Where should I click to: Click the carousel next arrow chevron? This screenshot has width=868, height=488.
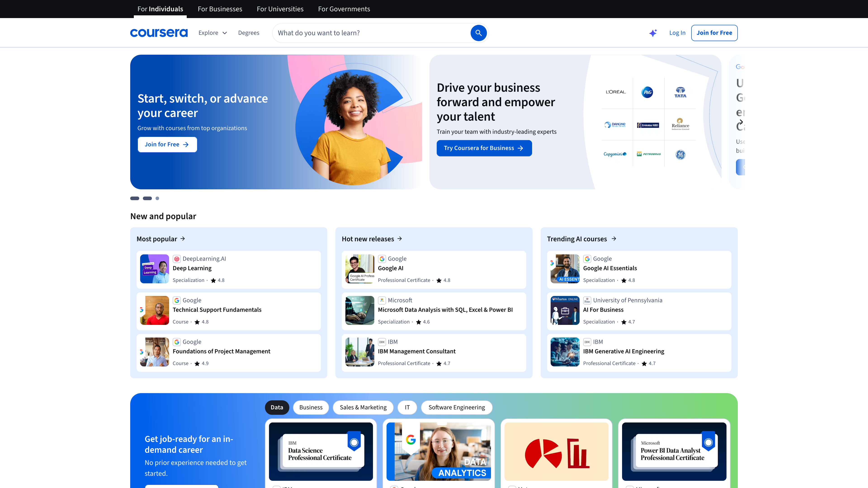coord(741,122)
